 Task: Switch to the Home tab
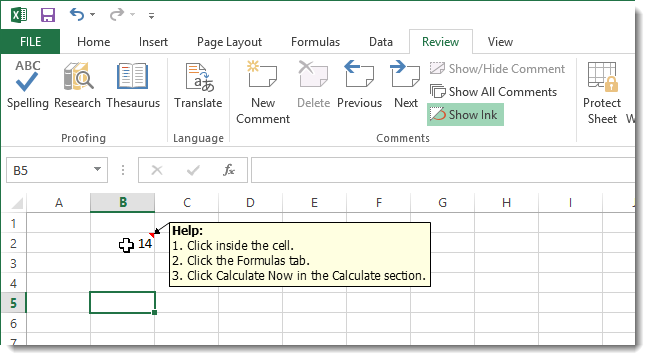pyautogui.click(x=94, y=42)
